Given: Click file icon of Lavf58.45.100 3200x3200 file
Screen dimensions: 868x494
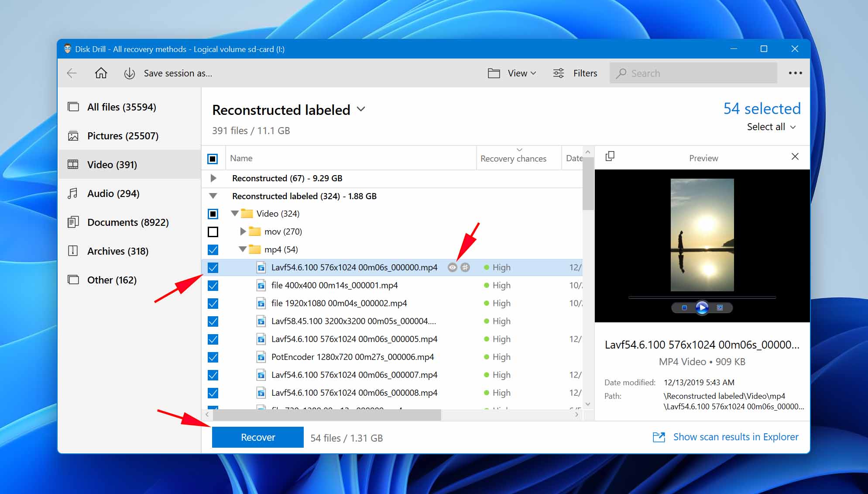Looking at the screenshot, I should (261, 321).
